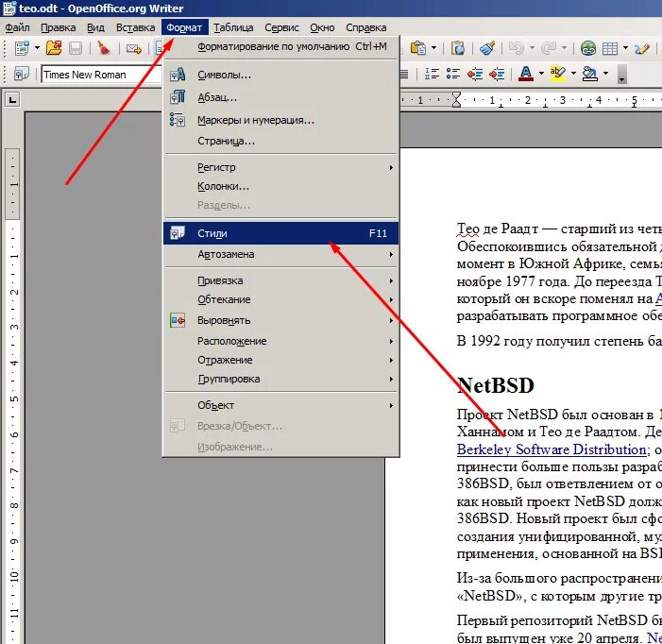Screen dimensions: 662x644
Task: Open the Undo history dropdown arrow
Action: [x=532, y=48]
